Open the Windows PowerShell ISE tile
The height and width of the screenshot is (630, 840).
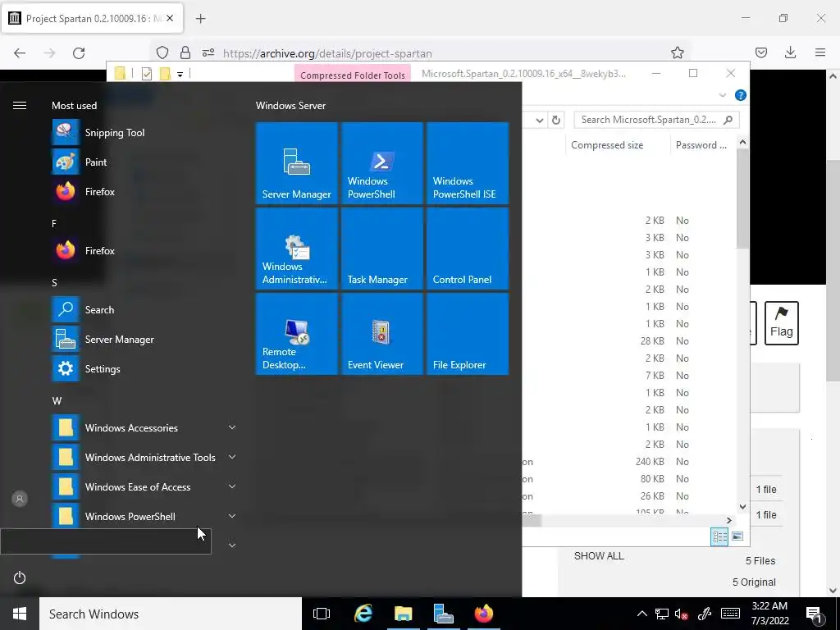[468, 163]
